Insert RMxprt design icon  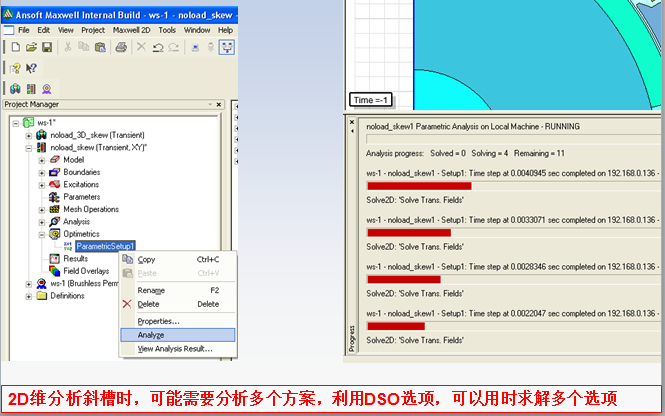[46, 89]
